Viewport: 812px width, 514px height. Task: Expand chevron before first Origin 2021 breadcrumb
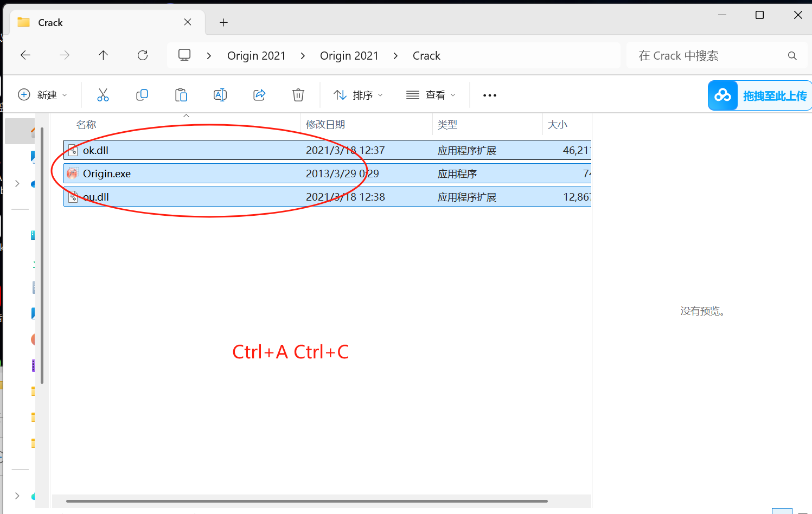209,56
